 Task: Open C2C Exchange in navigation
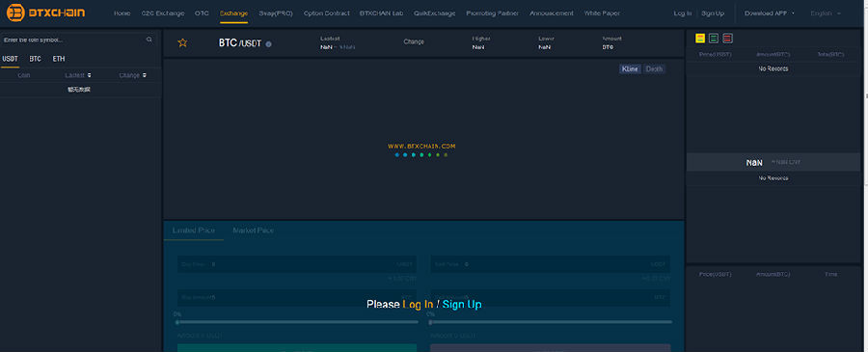(163, 13)
